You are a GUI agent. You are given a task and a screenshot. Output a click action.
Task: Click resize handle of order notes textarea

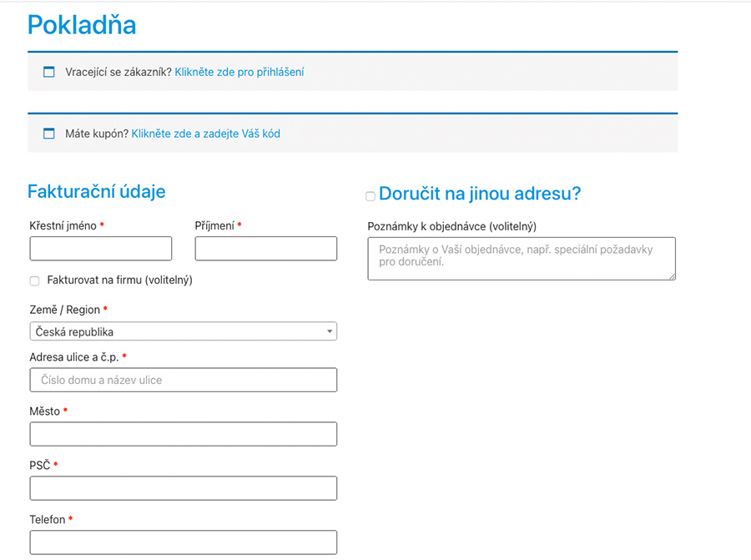(x=671, y=275)
